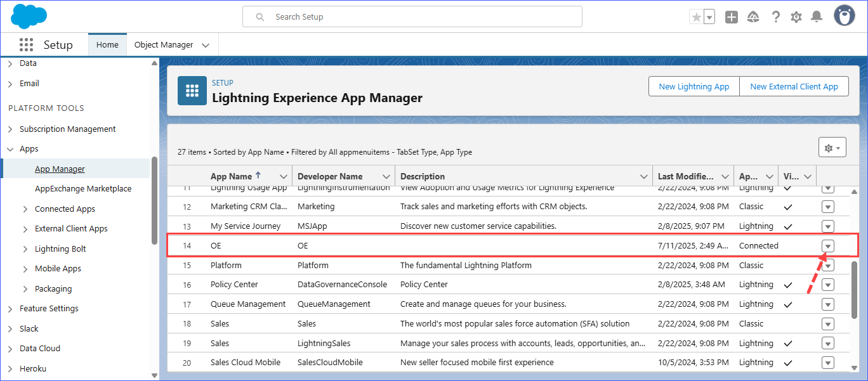Screen dimensions: 868x381
Task: Expand the Connected Apps tree node
Action: [x=25, y=209]
